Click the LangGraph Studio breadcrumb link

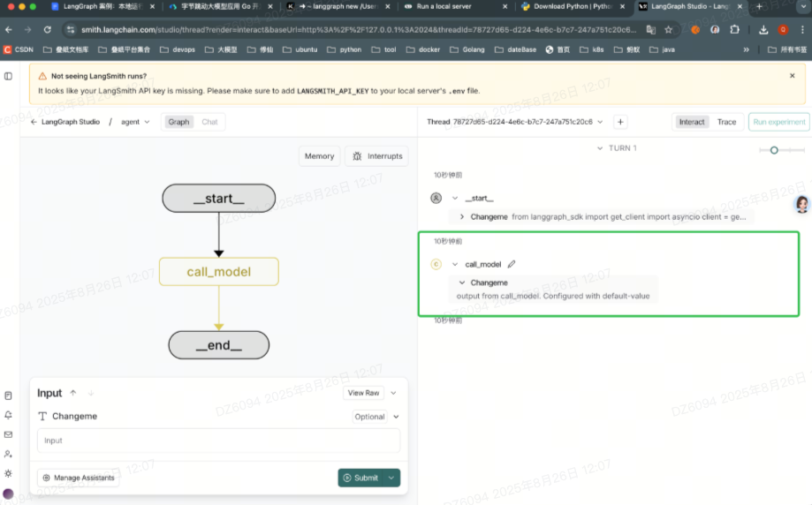click(x=71, y=122)
